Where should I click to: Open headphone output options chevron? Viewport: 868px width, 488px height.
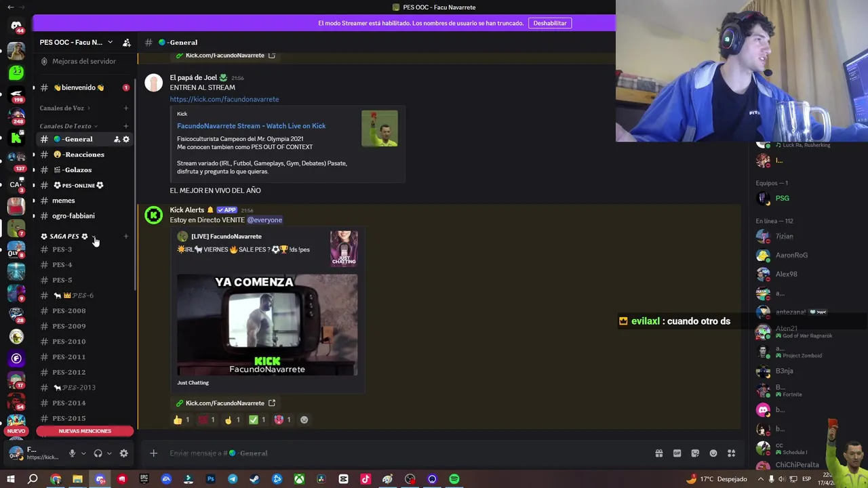tap(109, 453)
